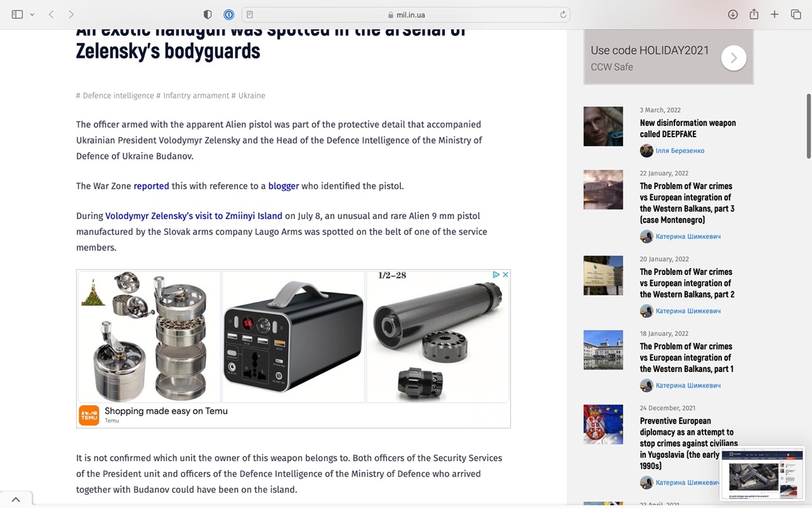Reload the mil.in.ua page
Screen dimensions: 812x508
pos(563,15)
